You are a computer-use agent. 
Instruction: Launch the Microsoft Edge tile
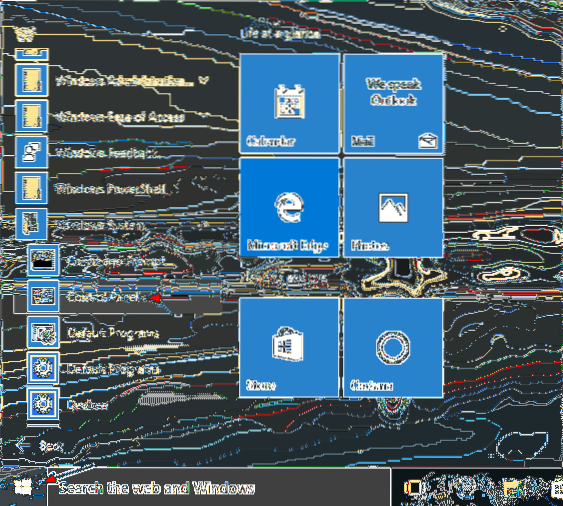(289, 208)
